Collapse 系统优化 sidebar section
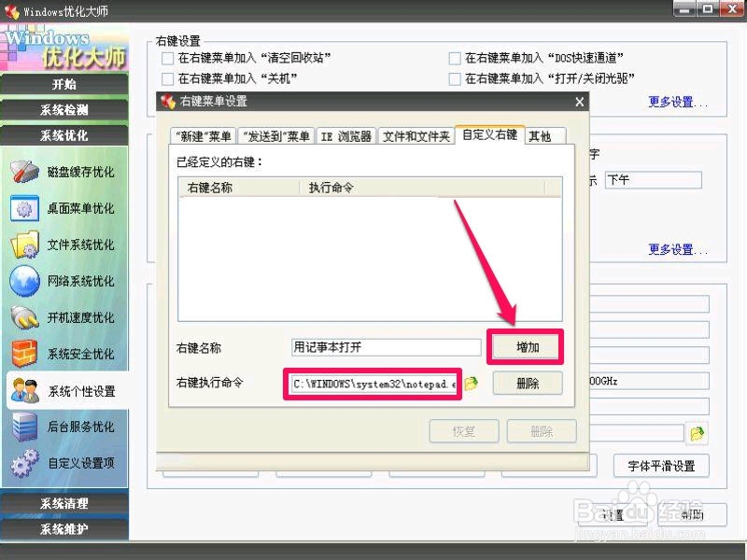Viewport: 747px width, 560px height. click(64, 135)
